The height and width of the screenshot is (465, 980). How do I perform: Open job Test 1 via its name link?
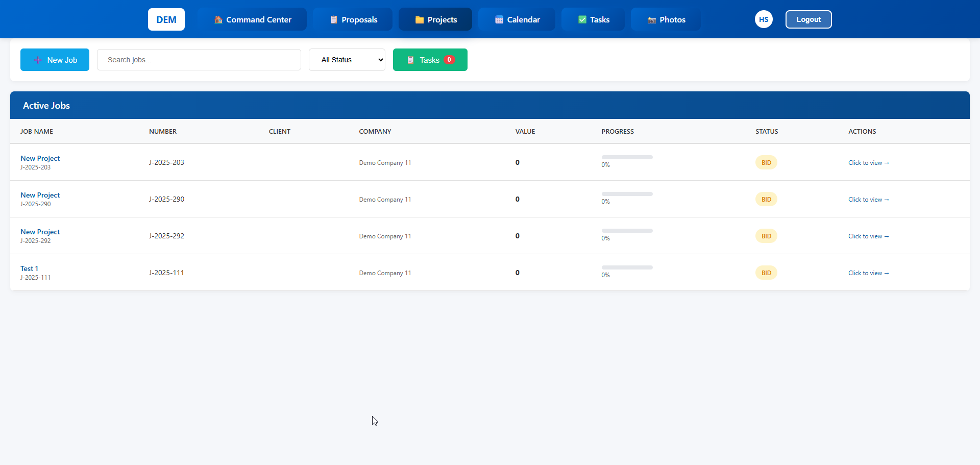click(x=29, y=268)
